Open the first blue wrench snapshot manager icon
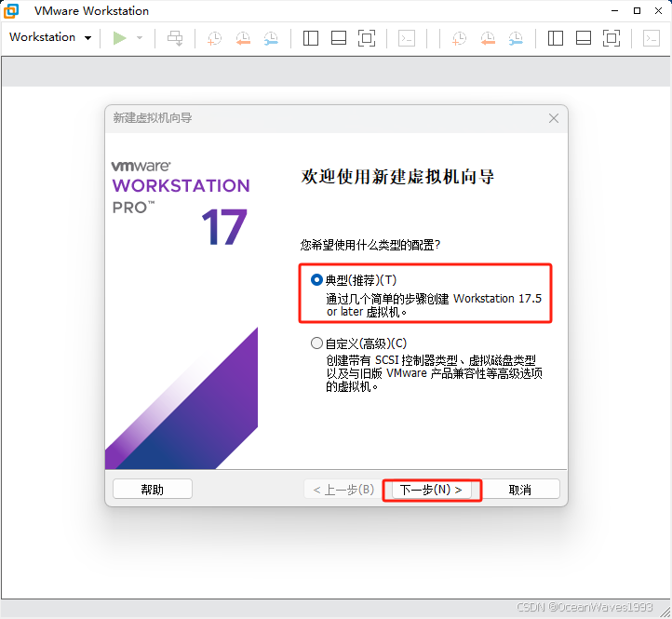 tap(271, 38)
